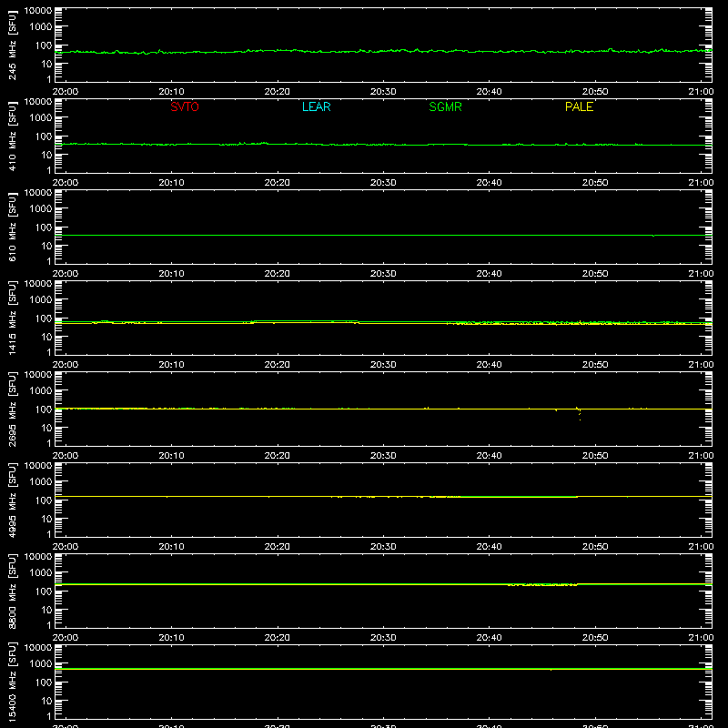
Task: Select the 8800 MHz [SFU] axis title
Action: coord(12,591)
